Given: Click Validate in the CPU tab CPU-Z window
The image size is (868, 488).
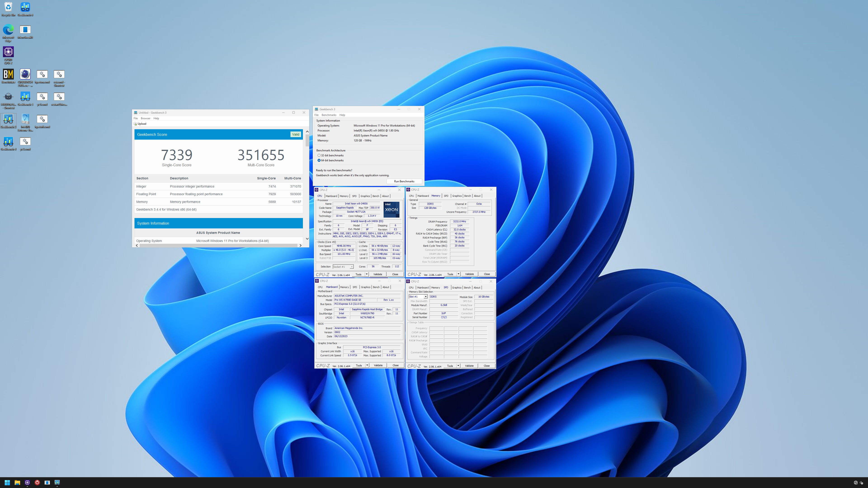Looking at the screenshot, I should [378, 274].
